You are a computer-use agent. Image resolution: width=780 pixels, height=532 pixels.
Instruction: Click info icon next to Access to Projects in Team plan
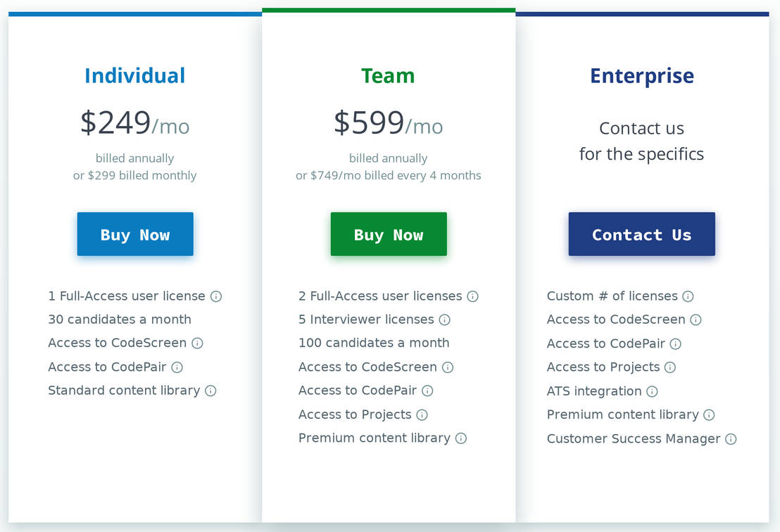(x=422, y=414)
